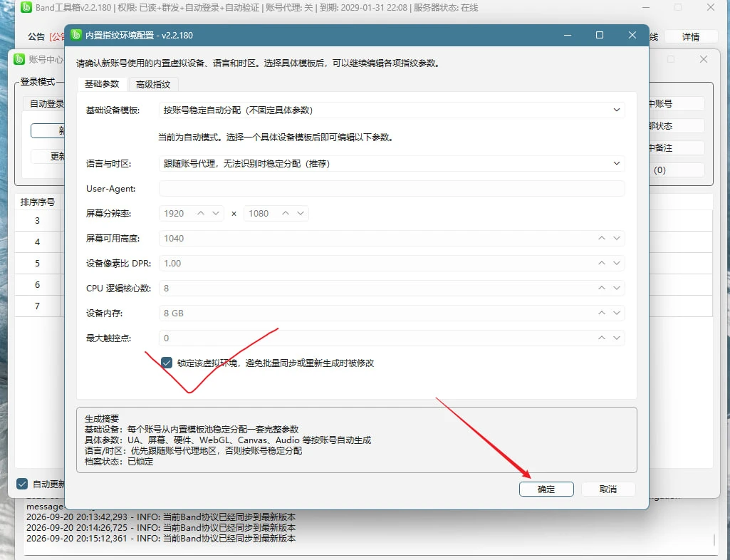Viewport: 730px width, 560px height.
Task: Decrease screen width 1920 with down arrow
Action: point(216,213)
